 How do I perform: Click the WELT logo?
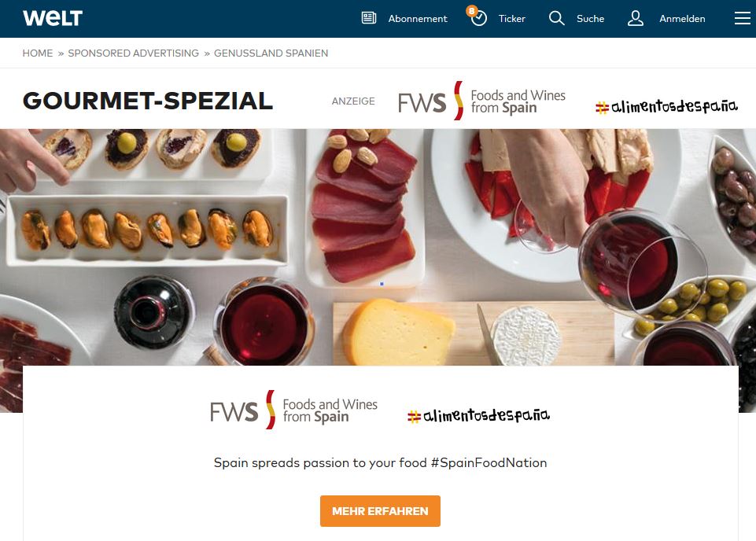(53, 18)
